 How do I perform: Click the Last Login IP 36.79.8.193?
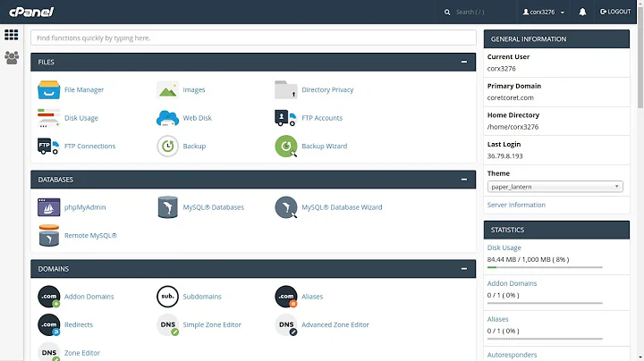(x=504, y=155)
